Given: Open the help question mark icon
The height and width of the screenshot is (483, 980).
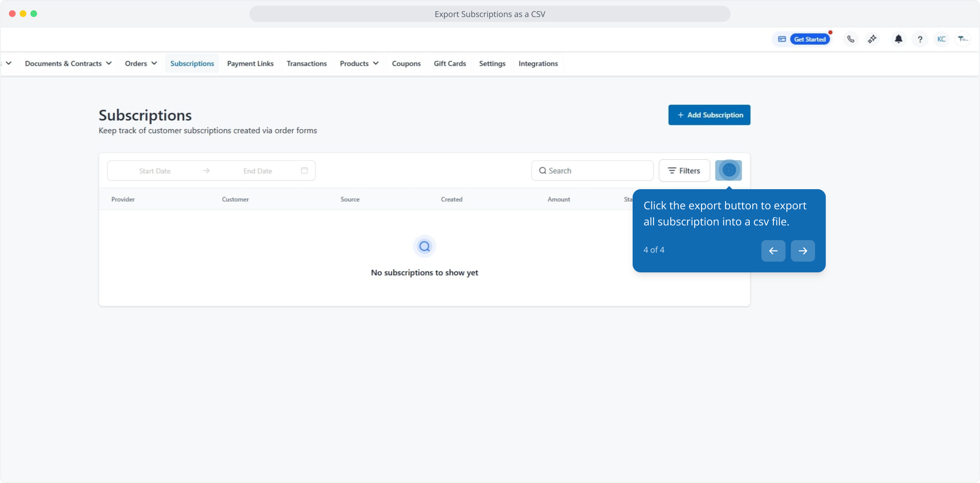Looking at the screenshot, I should pyautogui.click(x=920, y=39).
